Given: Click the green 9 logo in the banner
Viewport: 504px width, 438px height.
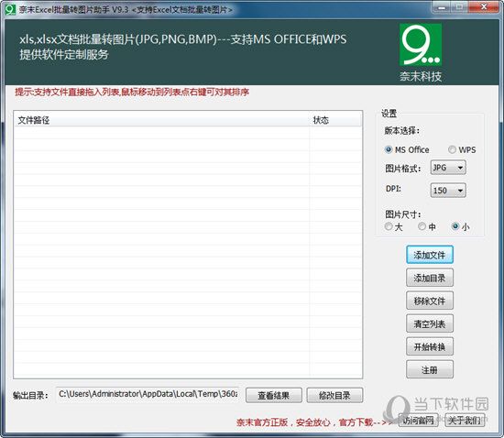Looking at the screenshot, I should pos(421,45).
